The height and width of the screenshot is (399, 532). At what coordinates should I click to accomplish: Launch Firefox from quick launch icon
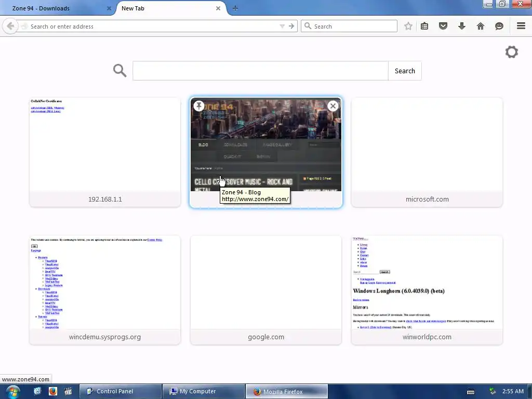[x=52, y=391]
